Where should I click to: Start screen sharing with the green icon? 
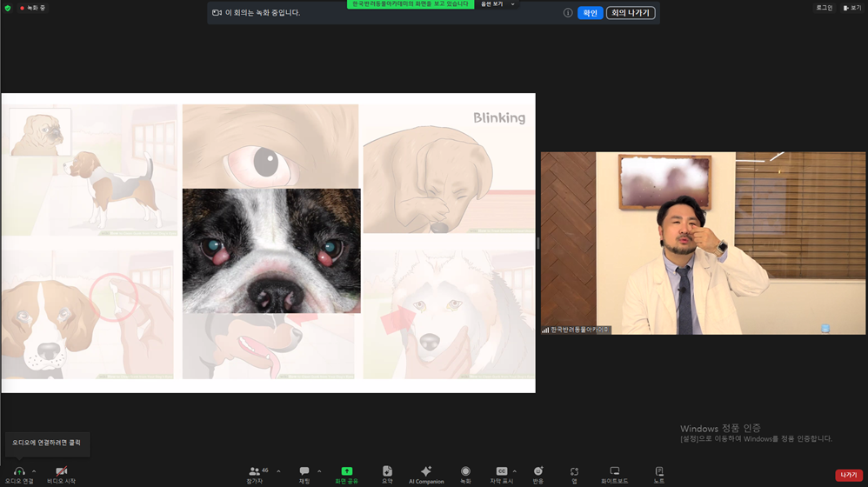click(x=346, y=475)
